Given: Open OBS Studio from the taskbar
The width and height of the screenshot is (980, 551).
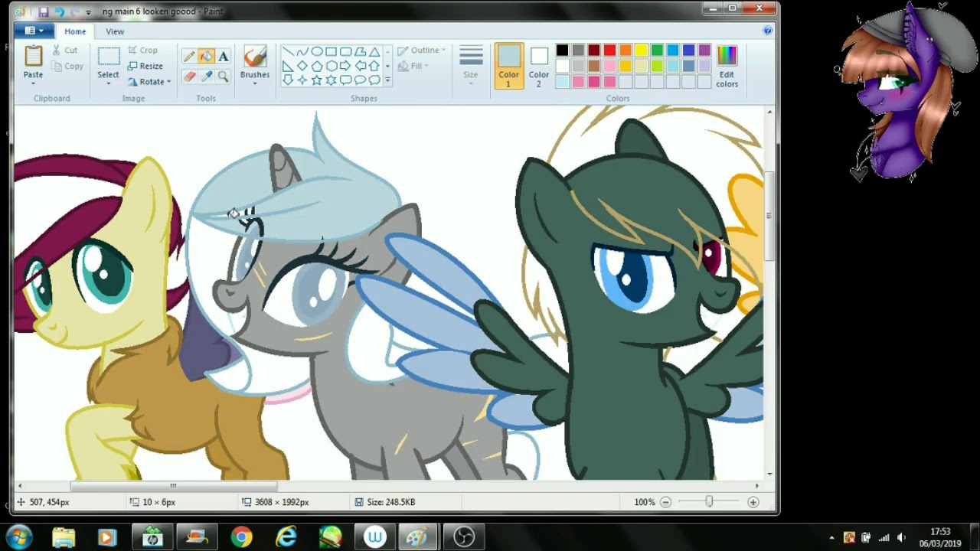Looking at the screenshot, I should tap(464, 537).
